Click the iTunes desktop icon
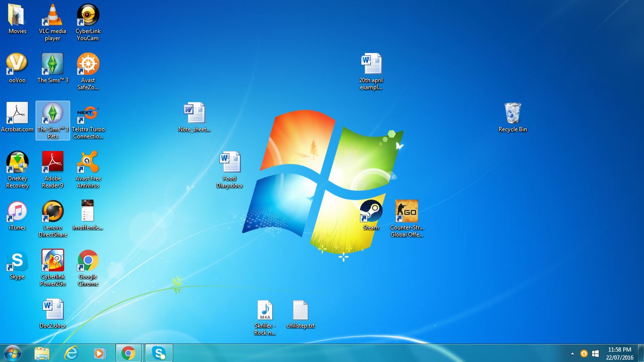Screen dimensions: 644x362 (17, 216)
